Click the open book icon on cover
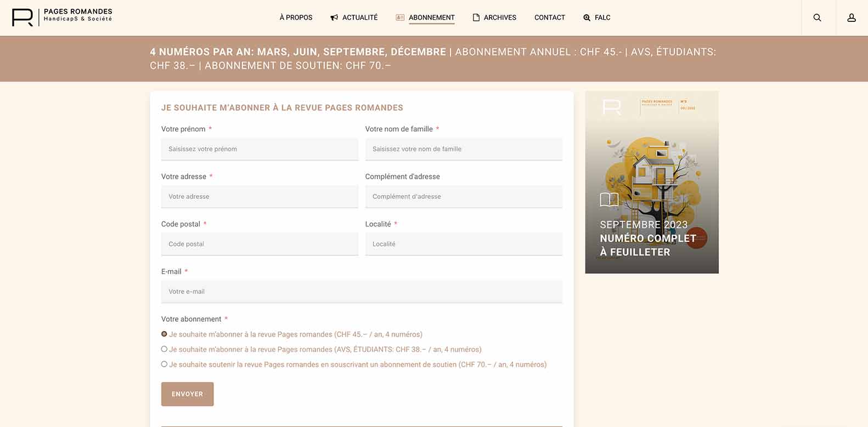 [609, 199]
